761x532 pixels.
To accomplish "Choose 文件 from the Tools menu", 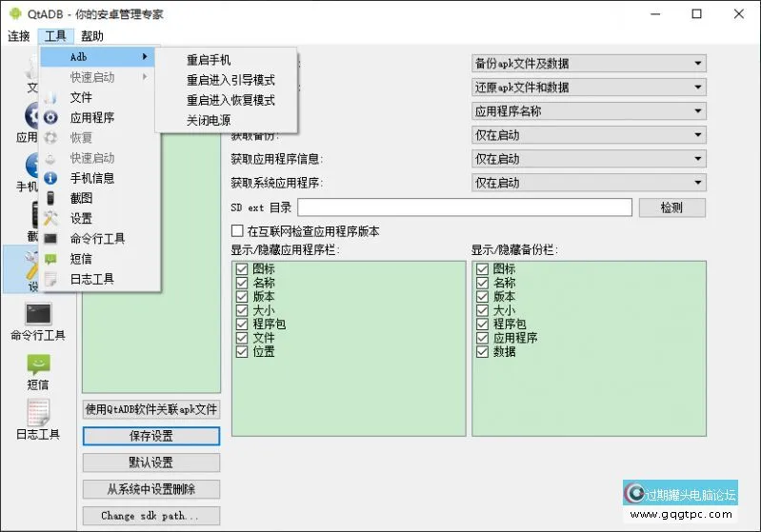I will click(81, 97).
